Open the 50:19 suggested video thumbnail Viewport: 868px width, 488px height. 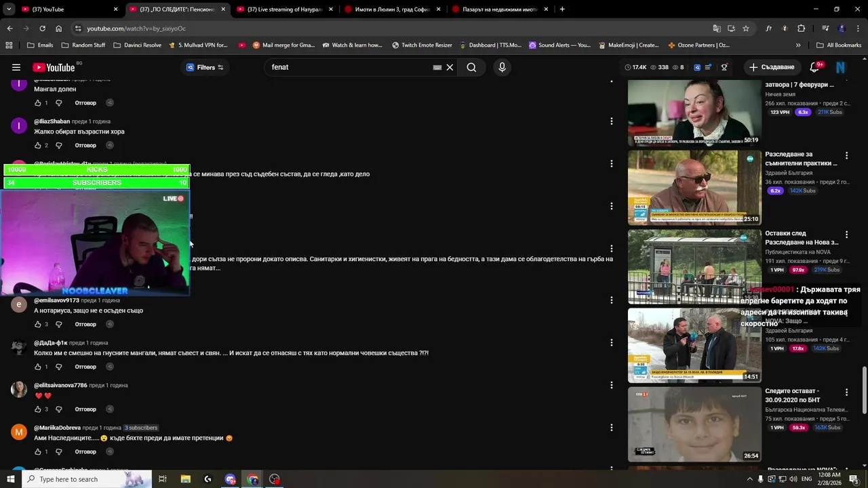coord(694,113)
